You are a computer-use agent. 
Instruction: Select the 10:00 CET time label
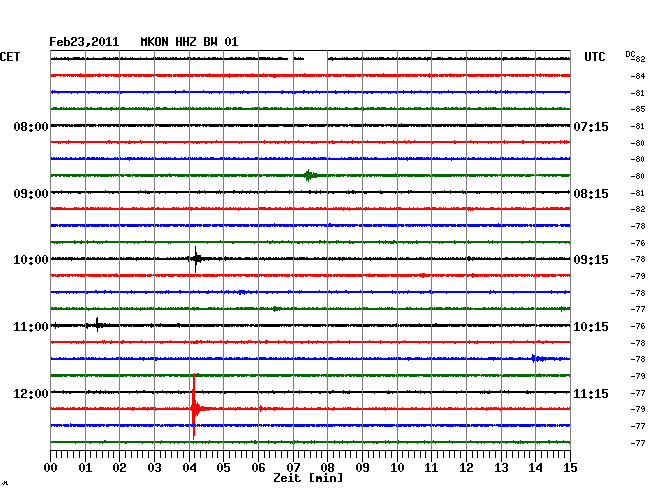pos(31,260)
